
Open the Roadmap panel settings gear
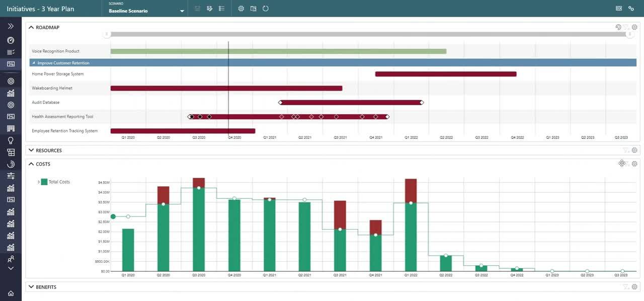point(634,27)
